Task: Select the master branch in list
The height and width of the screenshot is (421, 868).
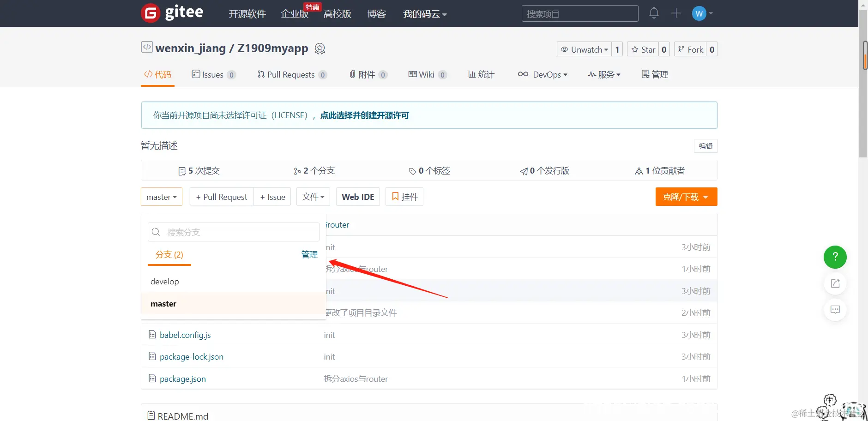Action: pyautogui.click(x=234, y=304)
